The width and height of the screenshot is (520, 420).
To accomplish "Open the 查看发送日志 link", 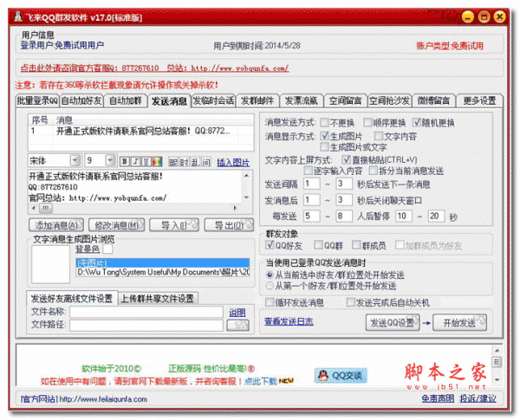I will pos(289,321).
